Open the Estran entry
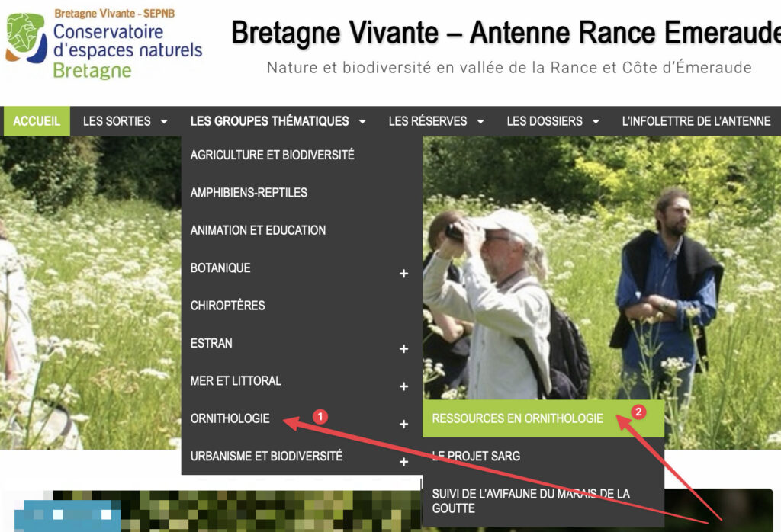The image size is (781, 532). click(211, 344)
